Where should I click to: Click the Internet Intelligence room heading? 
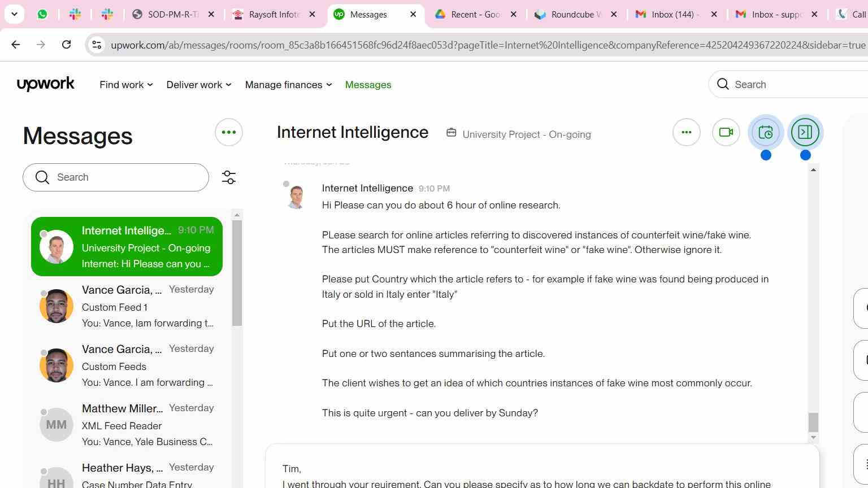point(353,132)
